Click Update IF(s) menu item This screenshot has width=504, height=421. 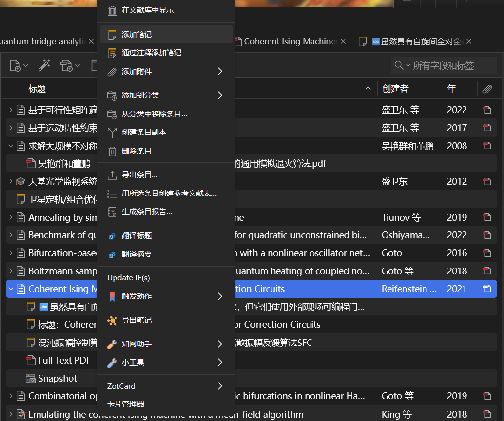pyautogui.click(x=128, y=278)
